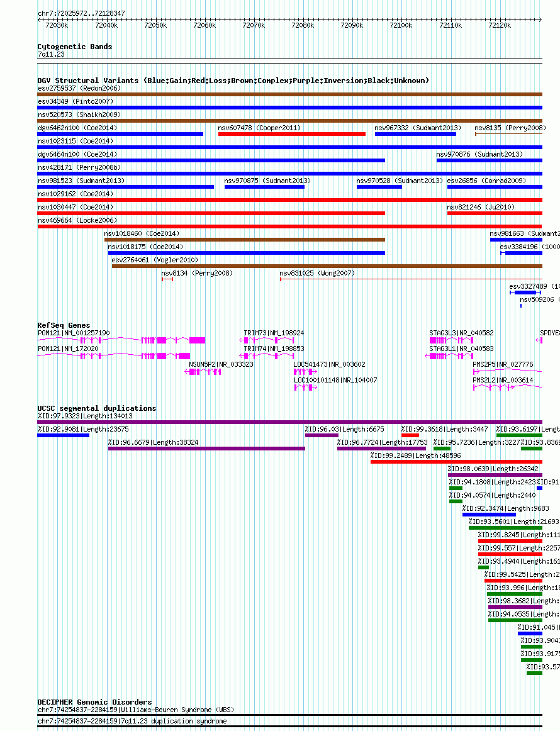Click variant nsv509206 label
The image size is (560, 731).
(x=539, y=300)
